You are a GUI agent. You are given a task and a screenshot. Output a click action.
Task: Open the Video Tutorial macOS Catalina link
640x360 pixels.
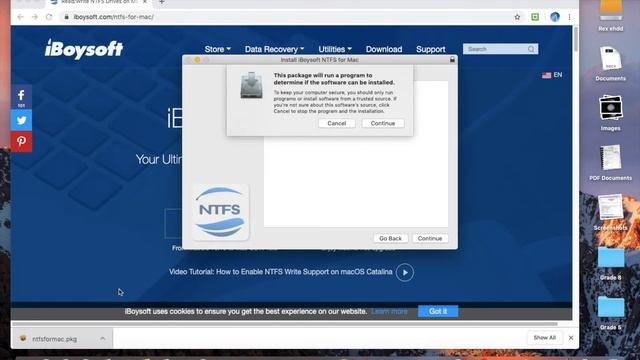280,272
